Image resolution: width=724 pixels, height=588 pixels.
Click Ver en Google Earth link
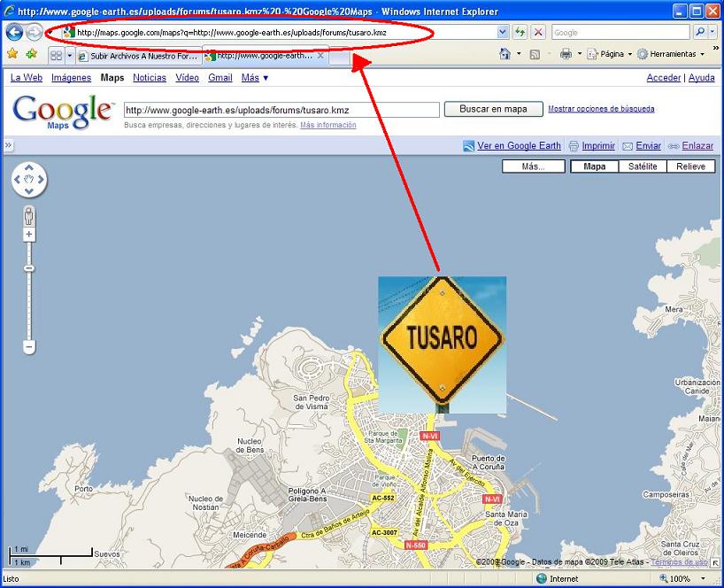[519, 145]
